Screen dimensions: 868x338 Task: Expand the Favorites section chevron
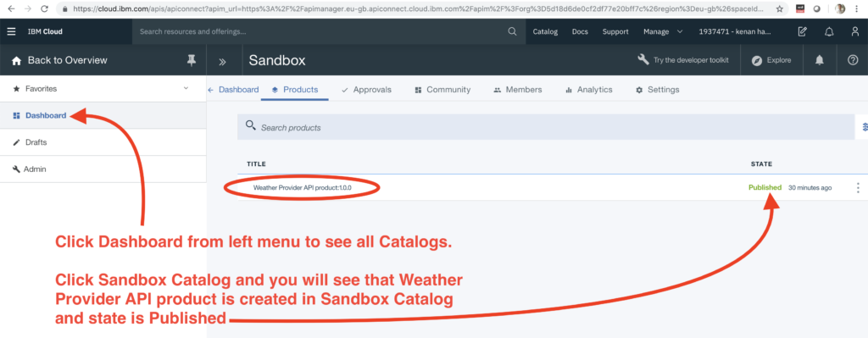pos(186,88)
